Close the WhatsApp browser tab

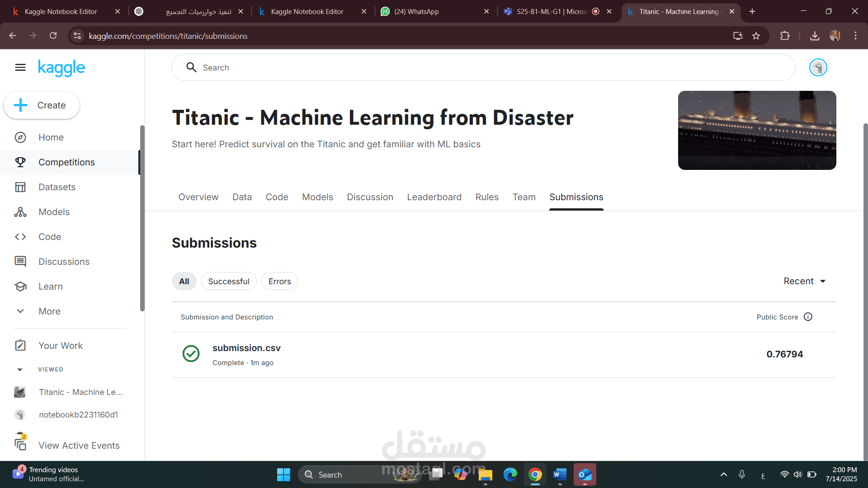486,12
